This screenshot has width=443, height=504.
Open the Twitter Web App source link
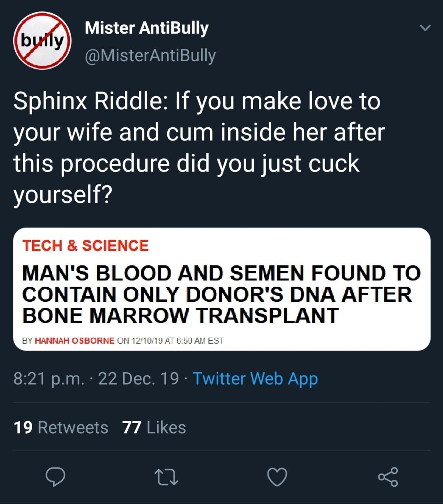pyautogui.click(x=255, y=379)
